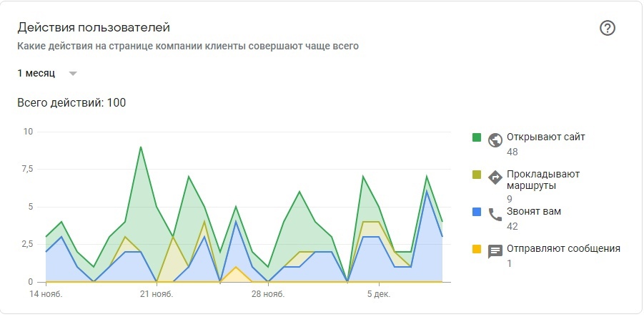Toggle the olive routes series swatch
This screenshot has height=317, width=644.
(476, 174)
